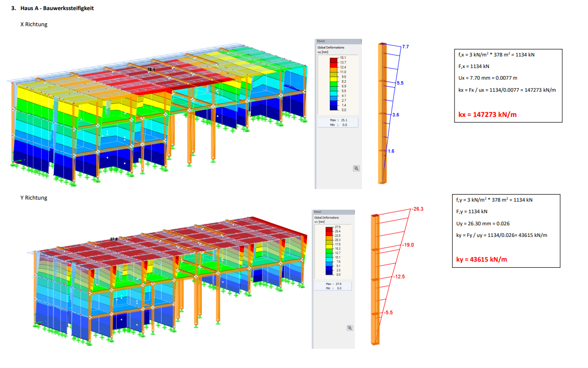
Task: Click the Haus A - Bauwerkssteifigkeit section title
Action: click(x=57, y=9)
